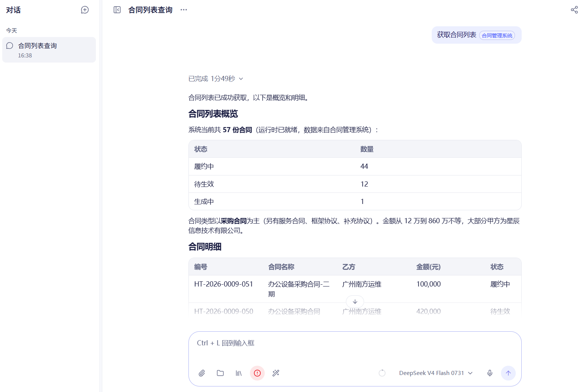
Task: Click the 办公设备采购合同-二期 name cell
Action: click(299, 289)
